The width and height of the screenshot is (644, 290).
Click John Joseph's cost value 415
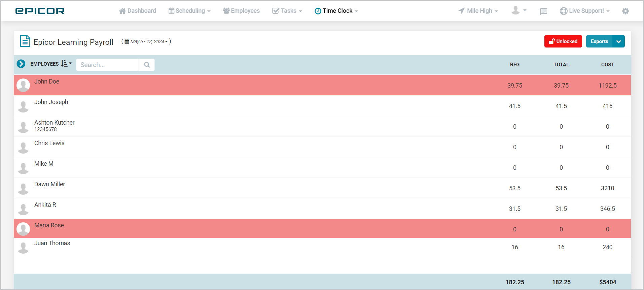coord(608,106)
